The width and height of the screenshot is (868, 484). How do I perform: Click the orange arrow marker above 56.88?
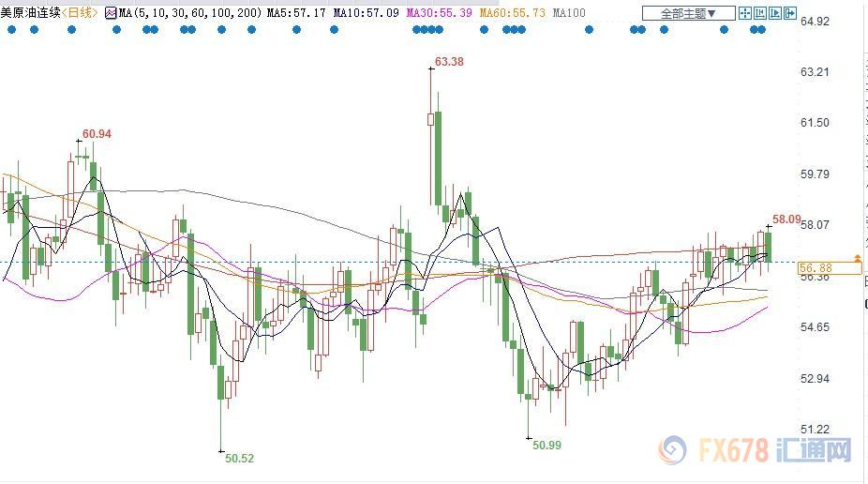tap(858, 258)
